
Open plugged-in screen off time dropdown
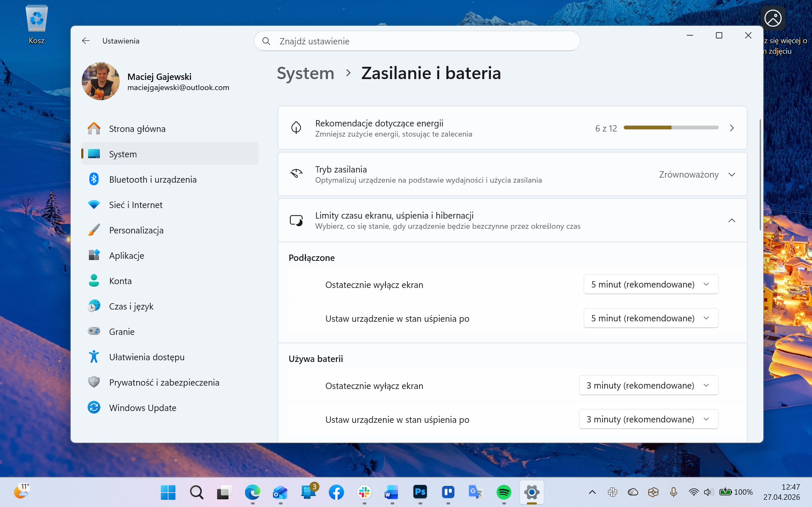coord(650,284)
